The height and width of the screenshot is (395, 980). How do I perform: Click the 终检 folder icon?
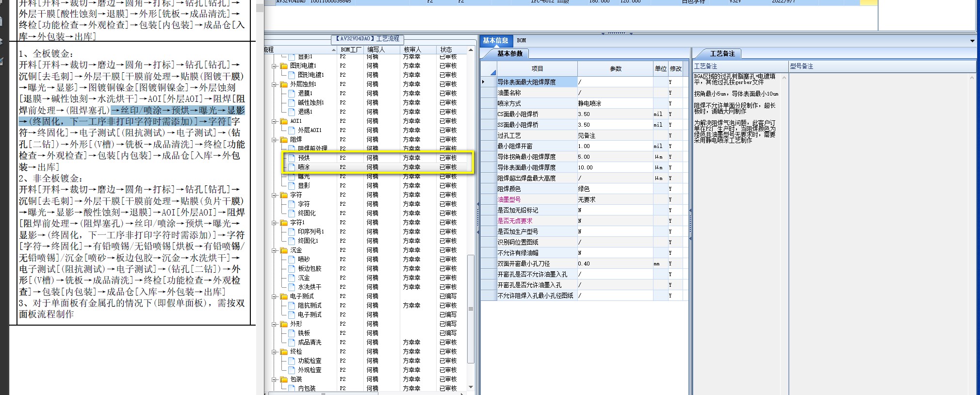point(284,352)
